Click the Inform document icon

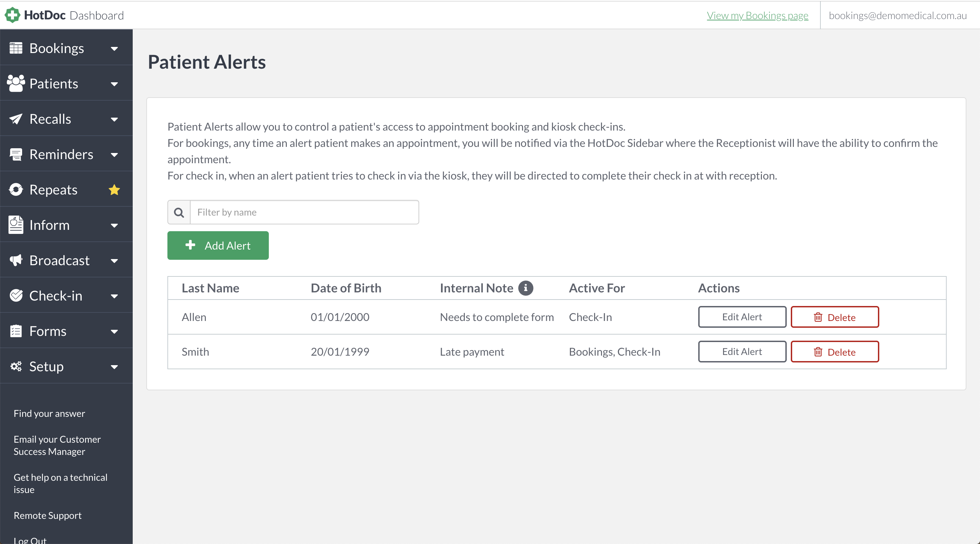pos(16,225)
